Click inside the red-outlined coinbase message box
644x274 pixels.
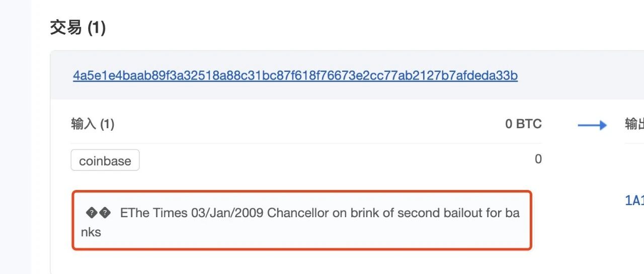point(302,220)
